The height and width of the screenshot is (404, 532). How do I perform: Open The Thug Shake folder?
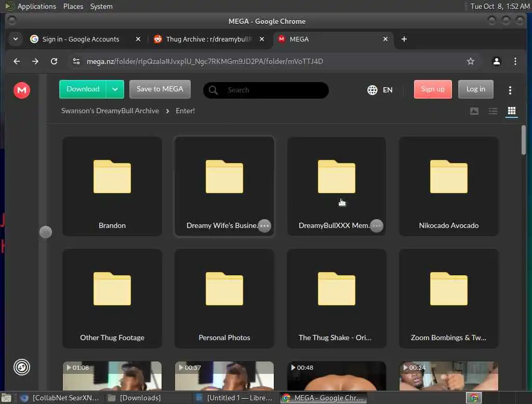[337, 299]
